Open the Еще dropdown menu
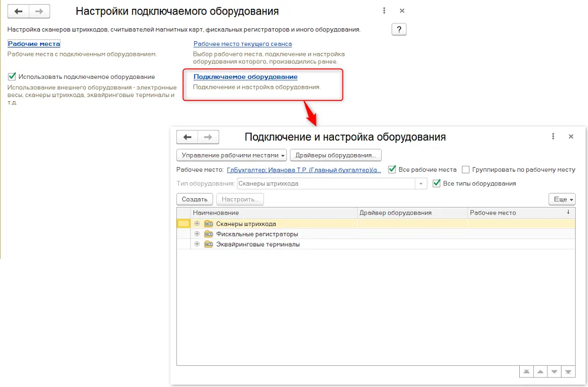The height and width of the screenshot is (387, 588). pos(562,199)
